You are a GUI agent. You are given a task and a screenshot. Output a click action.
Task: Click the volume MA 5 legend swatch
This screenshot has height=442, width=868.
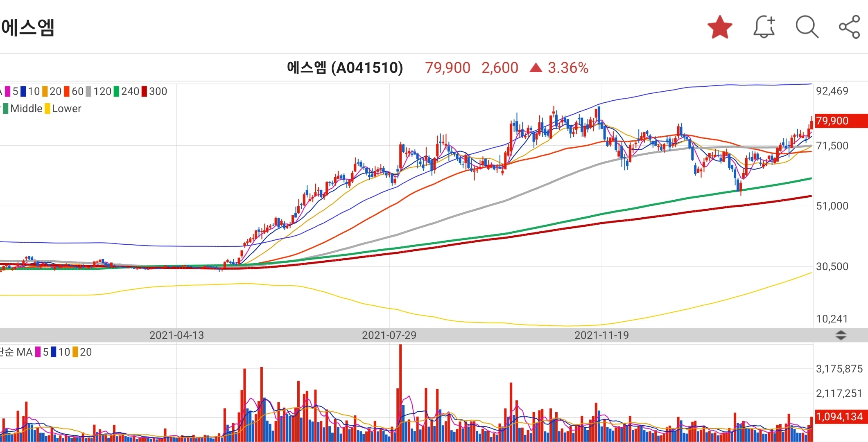point(38,352)
